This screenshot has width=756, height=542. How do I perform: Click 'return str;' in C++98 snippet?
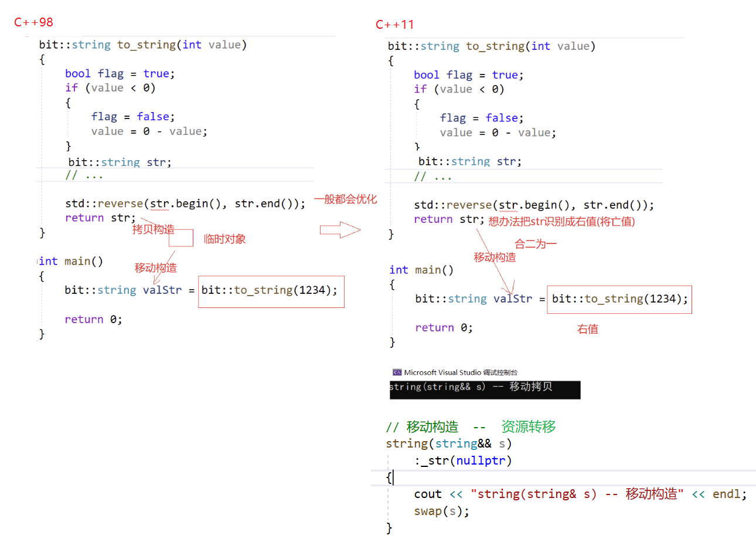tap(100, 218)
